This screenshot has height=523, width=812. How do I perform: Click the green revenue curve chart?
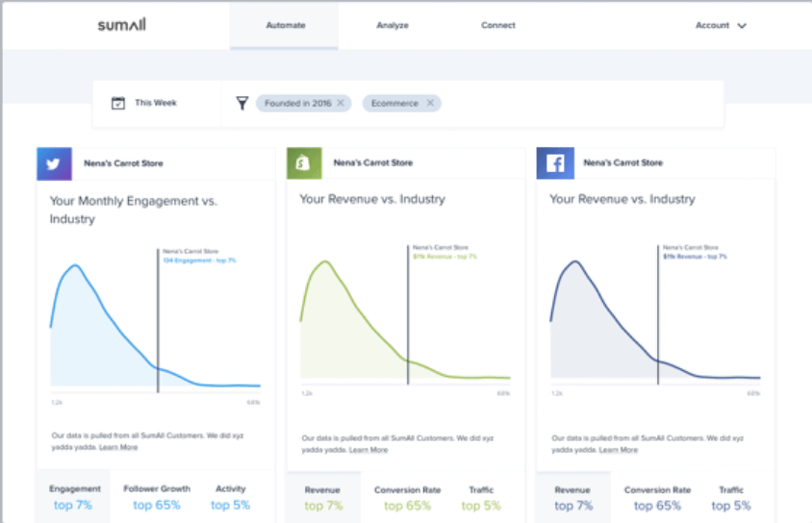405,321
